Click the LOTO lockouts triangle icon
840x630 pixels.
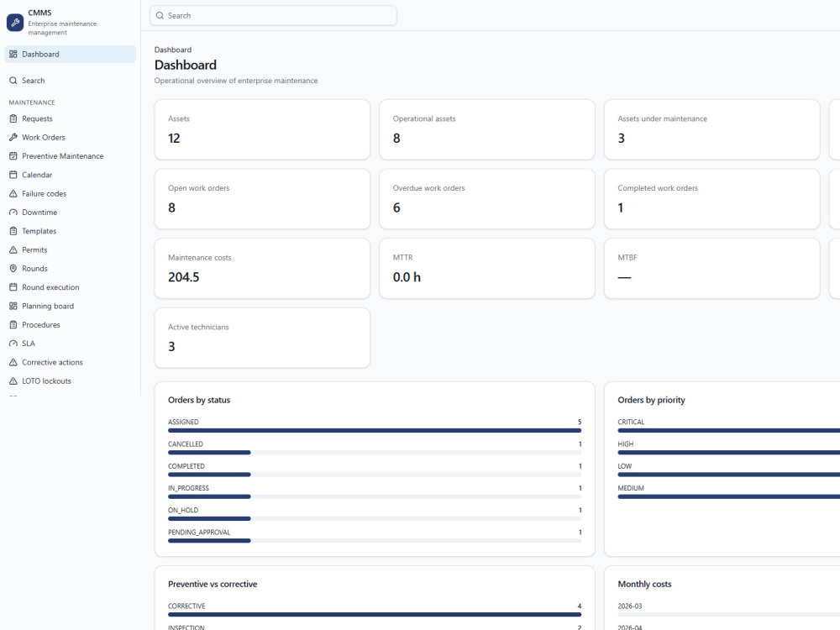[13, 381]
